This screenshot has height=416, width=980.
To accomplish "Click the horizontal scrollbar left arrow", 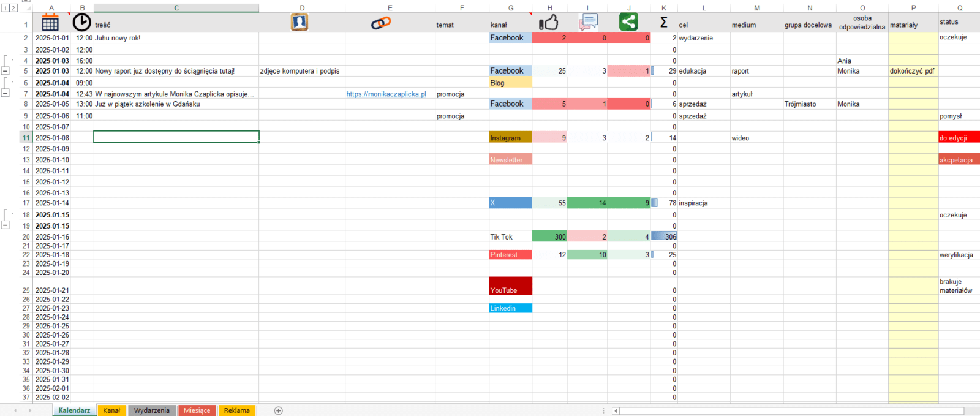I will 616,411.
